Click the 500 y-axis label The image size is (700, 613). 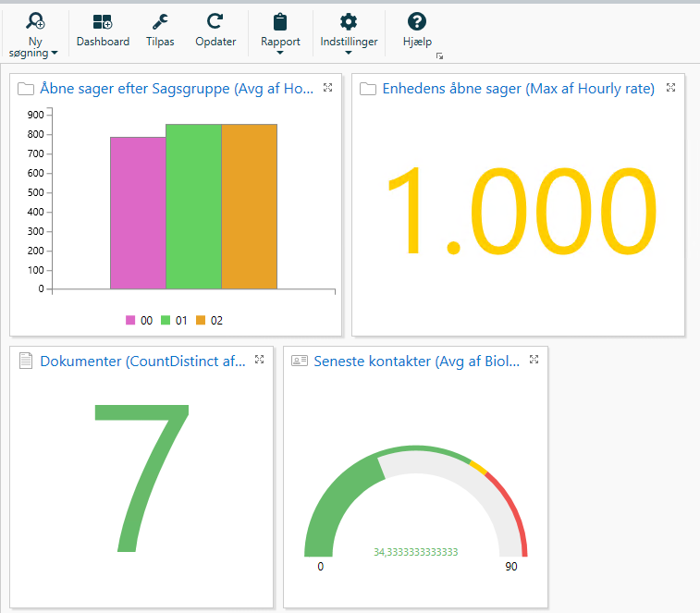pyautogui.click(x=36, y=192)
